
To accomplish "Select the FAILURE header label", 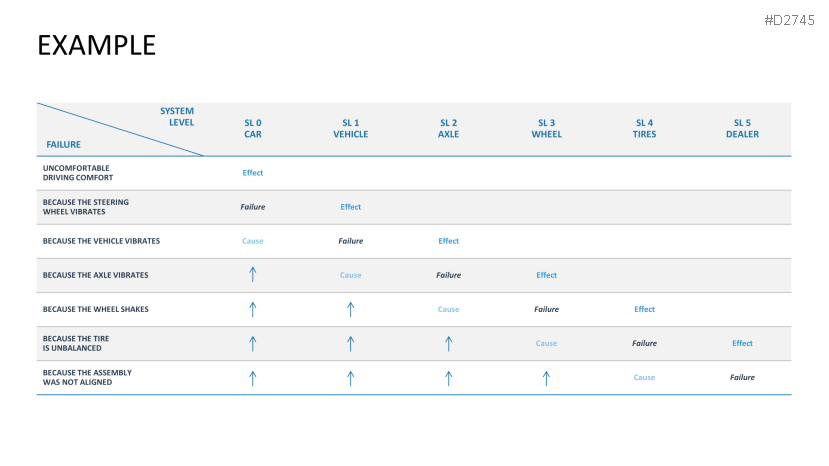I will [63, 144].
